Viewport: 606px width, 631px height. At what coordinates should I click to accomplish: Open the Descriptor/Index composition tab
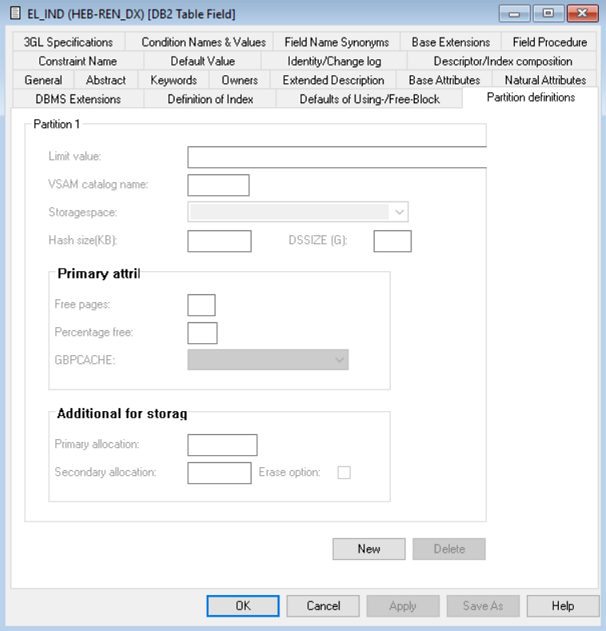(x=502, y=61)
